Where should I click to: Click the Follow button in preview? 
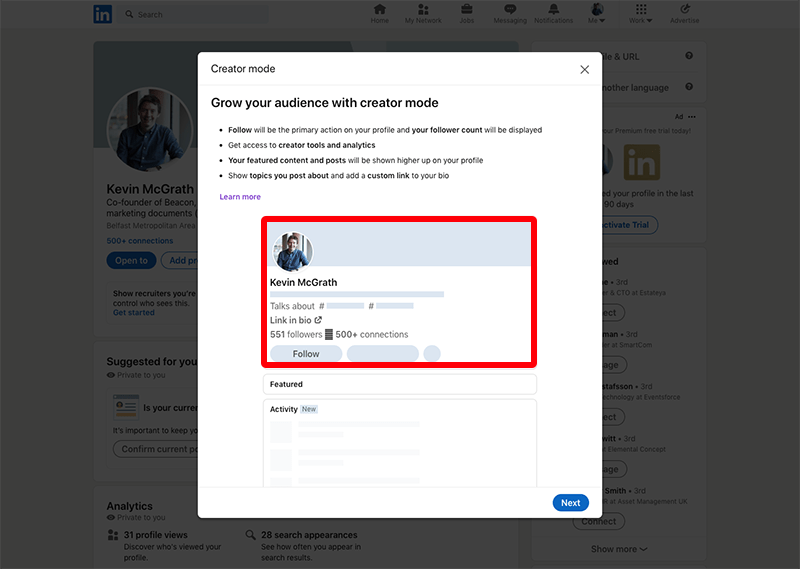point(306,354)
